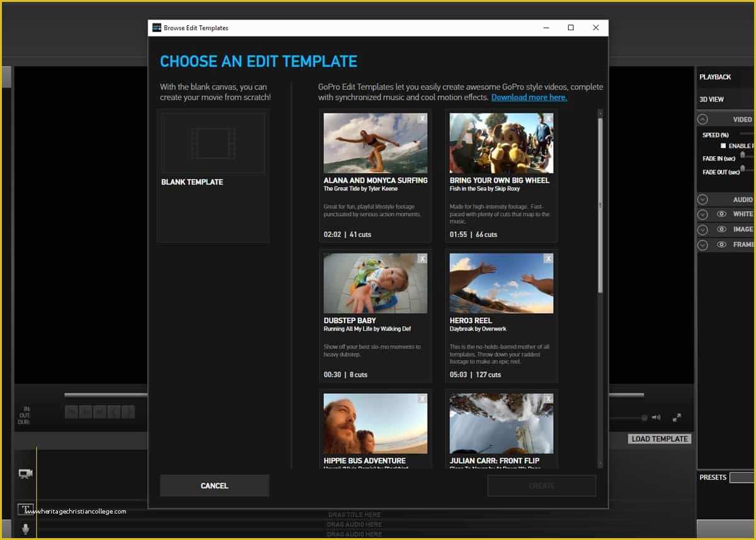Expand the FRAMING section chevron
Viewport: 756px width, 540px height.
[x=702, y=245]
